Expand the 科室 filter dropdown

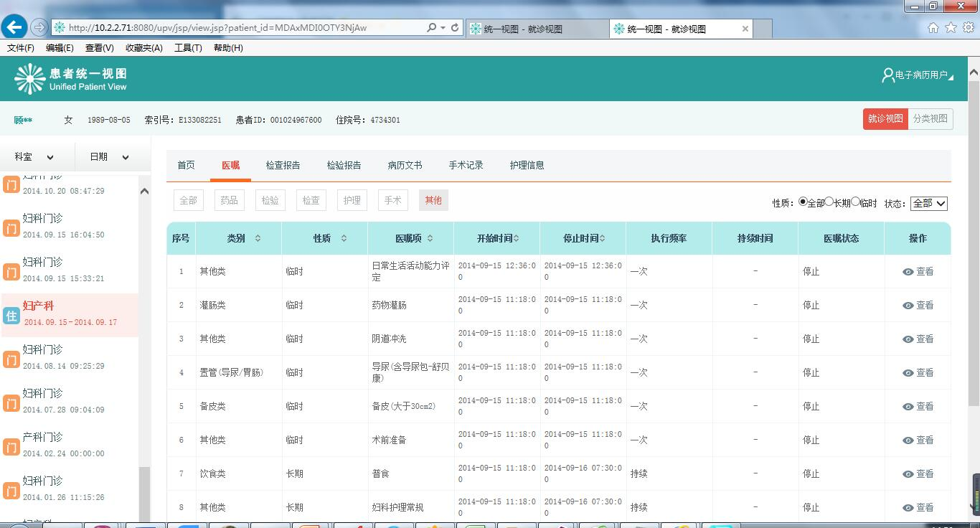(35, 157)
